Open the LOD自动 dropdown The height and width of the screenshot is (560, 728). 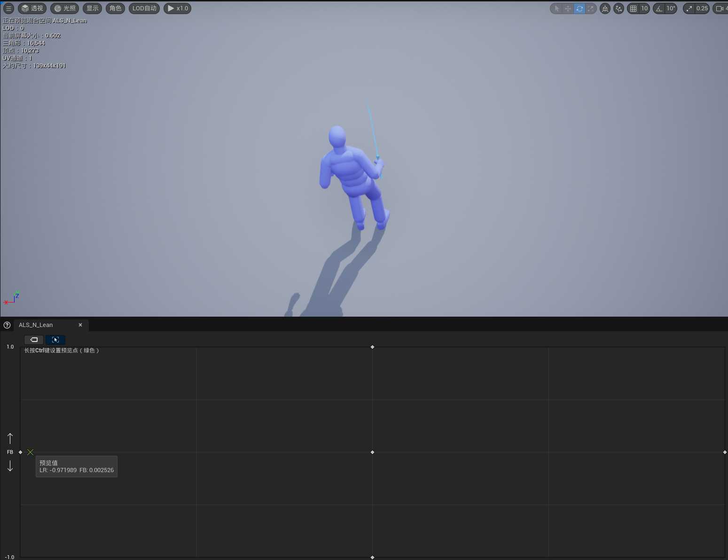tap(144, 8)
